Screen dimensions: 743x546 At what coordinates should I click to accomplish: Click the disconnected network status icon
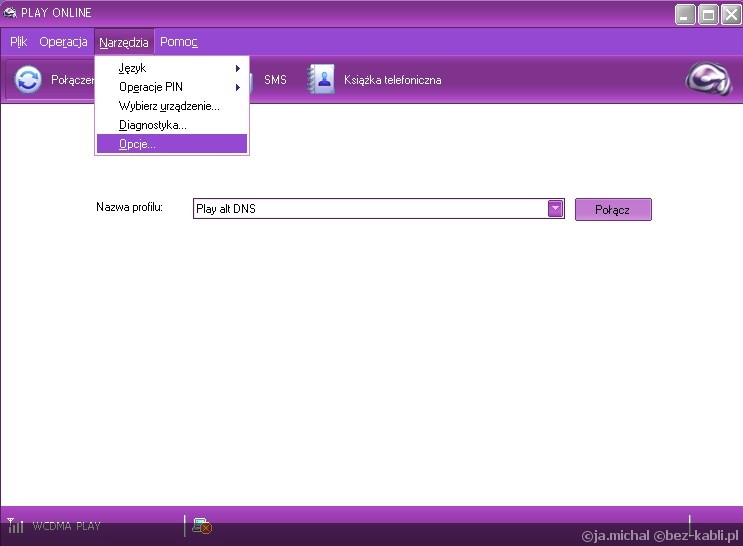[201, 526]
